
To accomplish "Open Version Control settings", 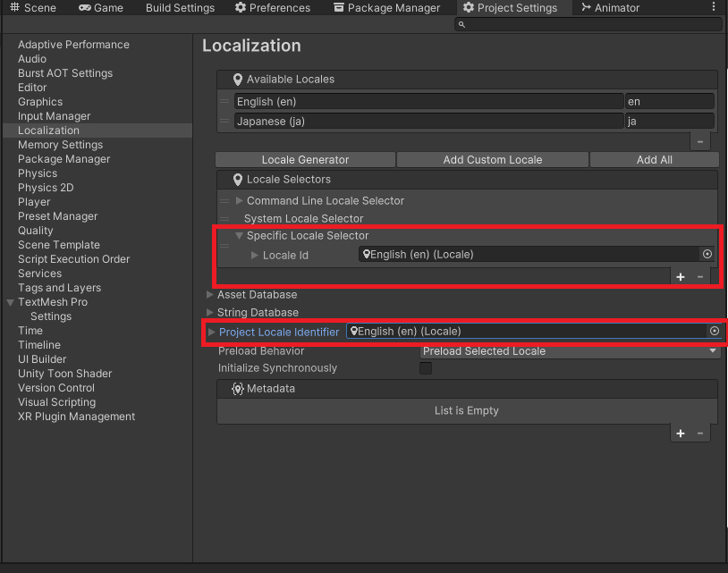I will (56, 388).
